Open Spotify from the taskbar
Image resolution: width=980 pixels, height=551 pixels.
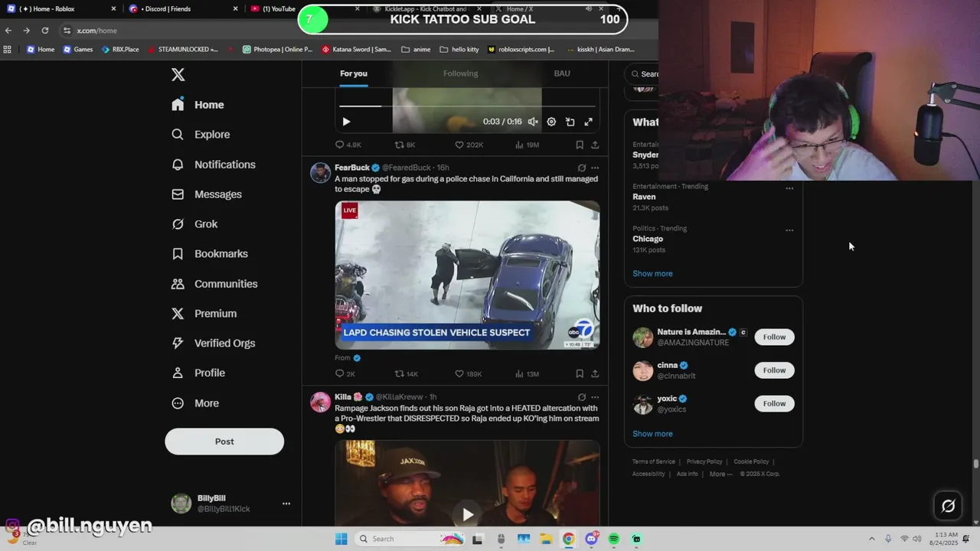tap(613, 539)
